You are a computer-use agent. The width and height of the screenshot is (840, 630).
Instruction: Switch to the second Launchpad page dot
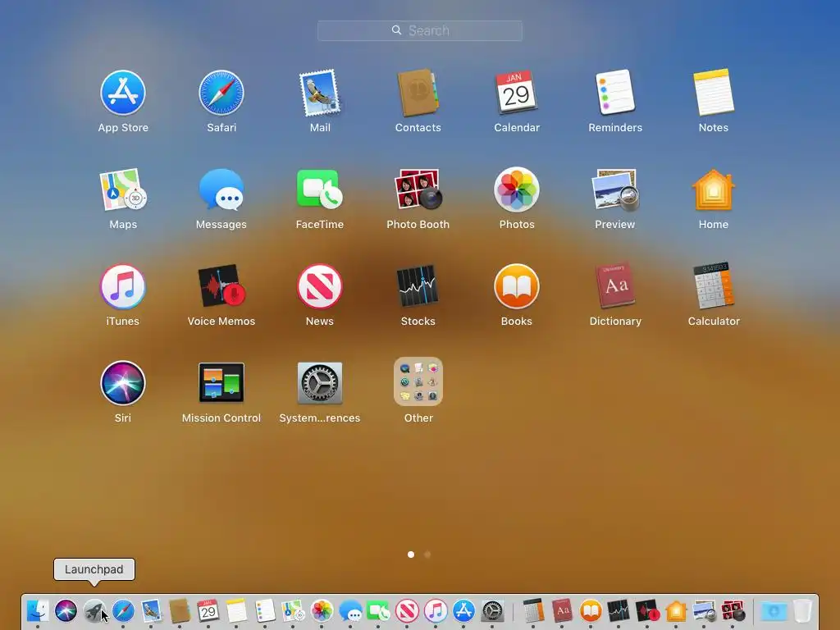tap(427, 555)
